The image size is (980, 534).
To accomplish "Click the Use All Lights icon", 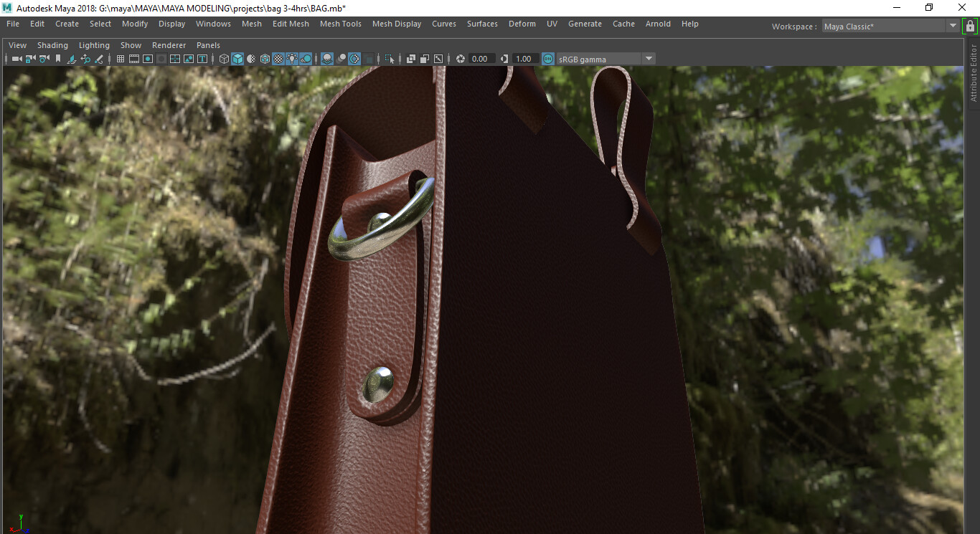I will [x=291, y=59].
